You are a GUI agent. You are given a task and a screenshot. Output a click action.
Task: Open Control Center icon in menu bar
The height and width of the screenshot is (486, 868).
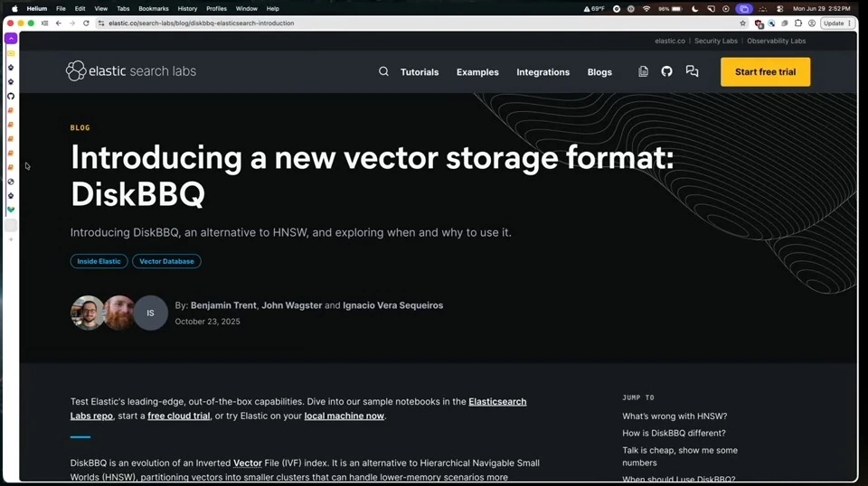tap(779, 8)
